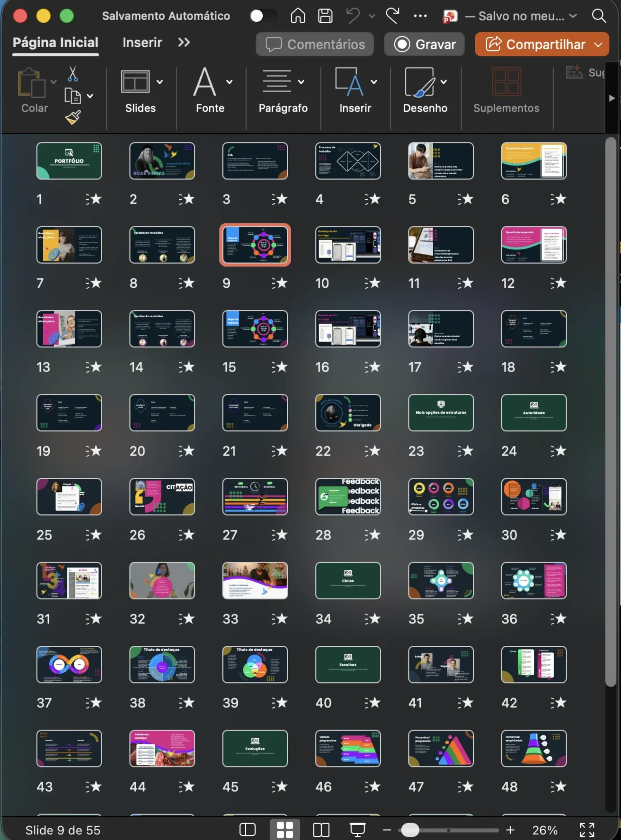
Task: Click the Save floppy disk icon
Action: click(x=325, y=16)
